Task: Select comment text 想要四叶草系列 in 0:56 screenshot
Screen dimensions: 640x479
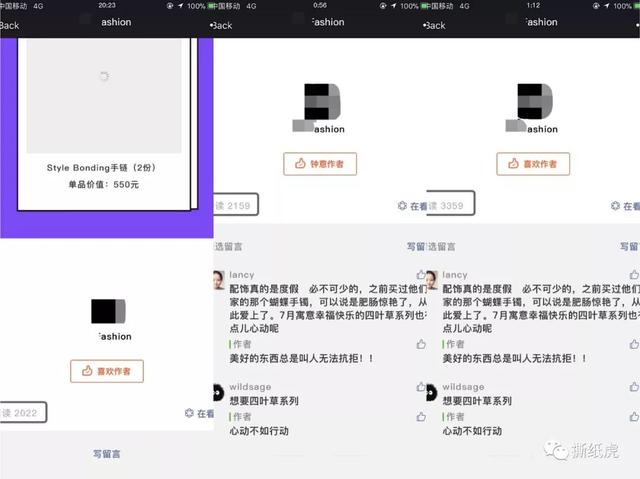Action: (264, 401)
